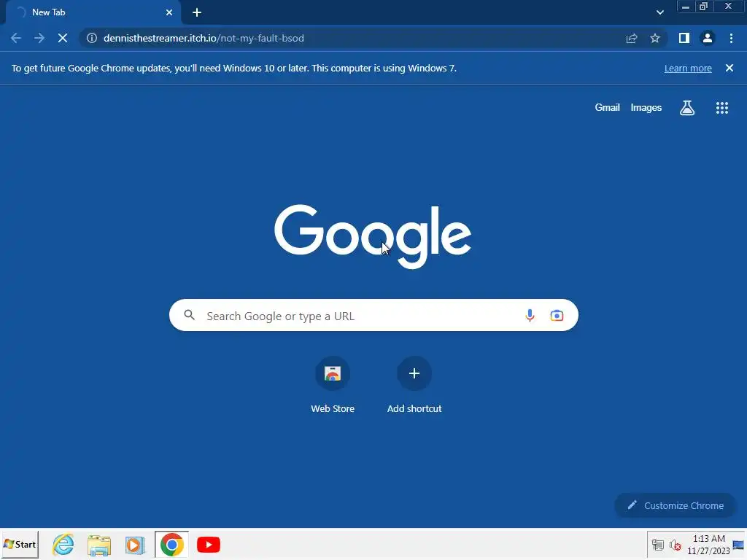Restore down the Chrome window
This screenshot has width=747, height=560.
(704, 6)
